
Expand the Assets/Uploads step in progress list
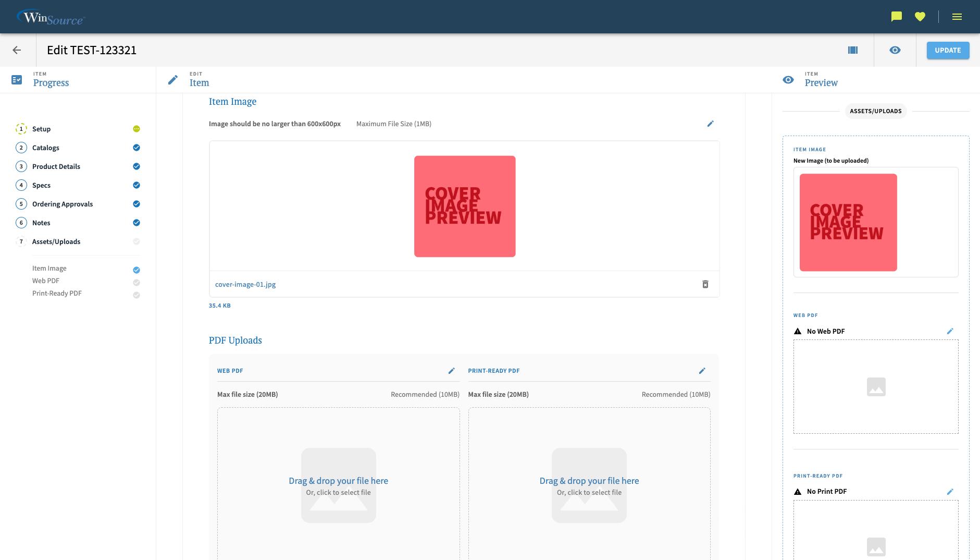(56, 241)
